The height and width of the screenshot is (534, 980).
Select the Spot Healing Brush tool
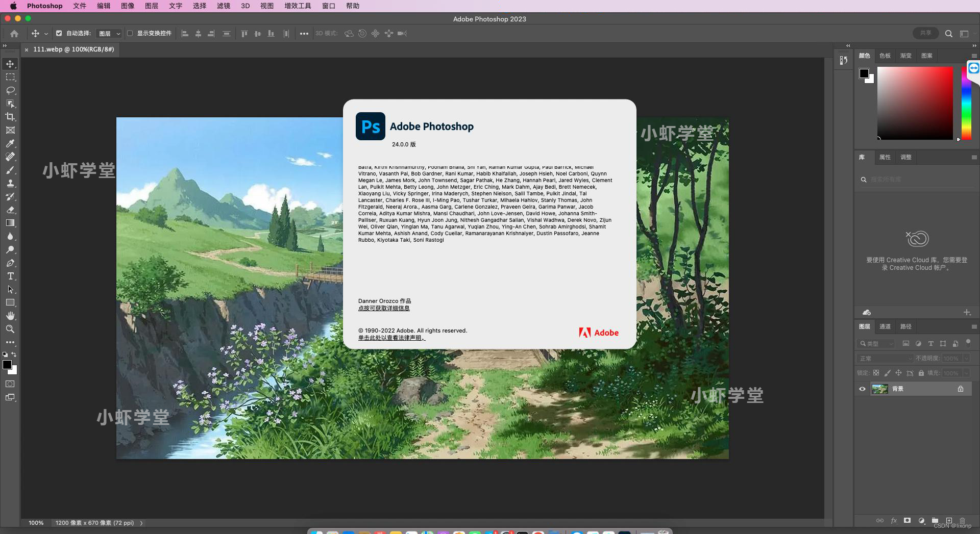(x=10, y=157)
